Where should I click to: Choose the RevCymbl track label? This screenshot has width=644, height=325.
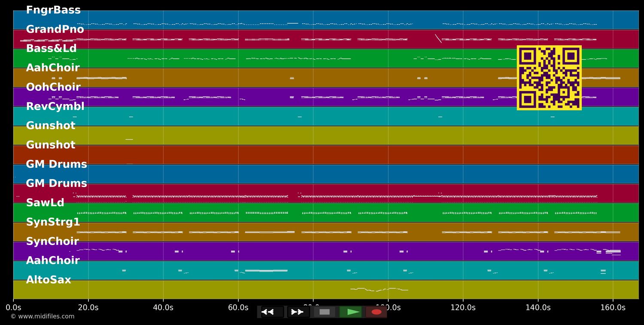click(55, 107)
